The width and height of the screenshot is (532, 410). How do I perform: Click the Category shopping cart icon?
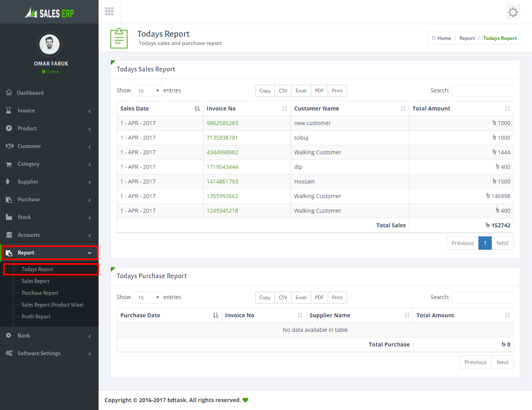coord(9,164)
